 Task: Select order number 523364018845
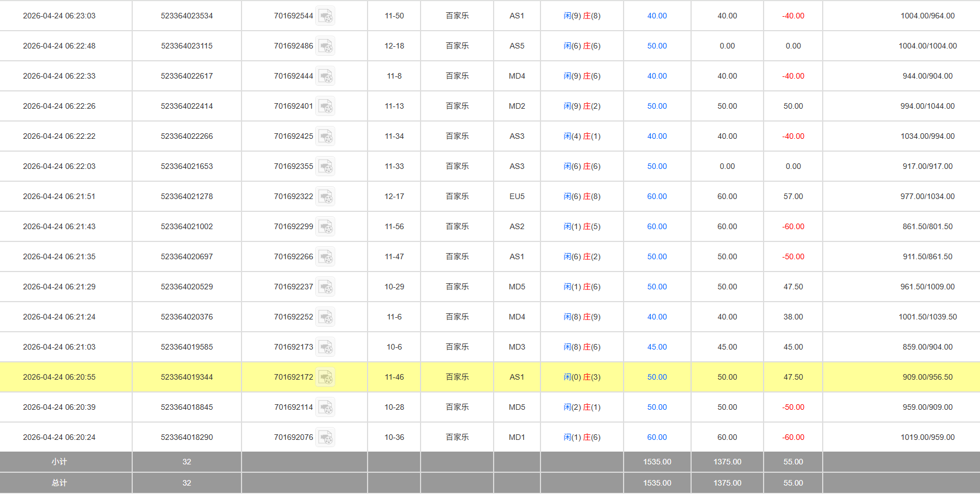[187, 407]
